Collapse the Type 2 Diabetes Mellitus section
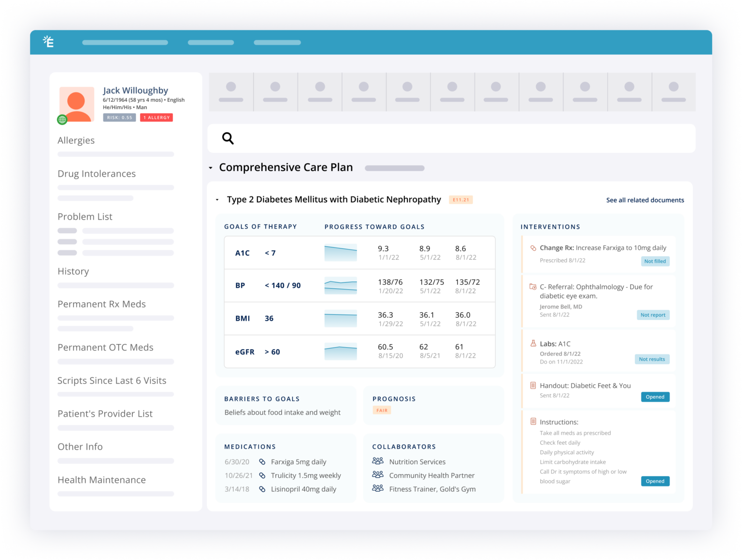This screenshot has width=742, height=560. pos(216,199)
